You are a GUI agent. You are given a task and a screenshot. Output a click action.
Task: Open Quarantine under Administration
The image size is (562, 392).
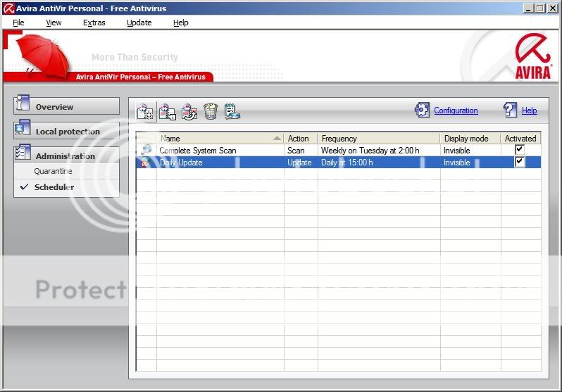(x=53, y=171)
